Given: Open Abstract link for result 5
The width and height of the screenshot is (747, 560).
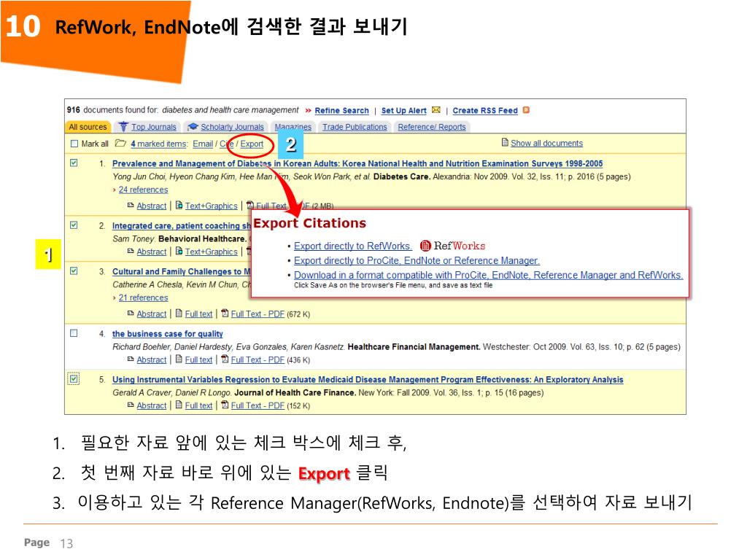Looking at the screenshot, I should (x=152, y=405).
